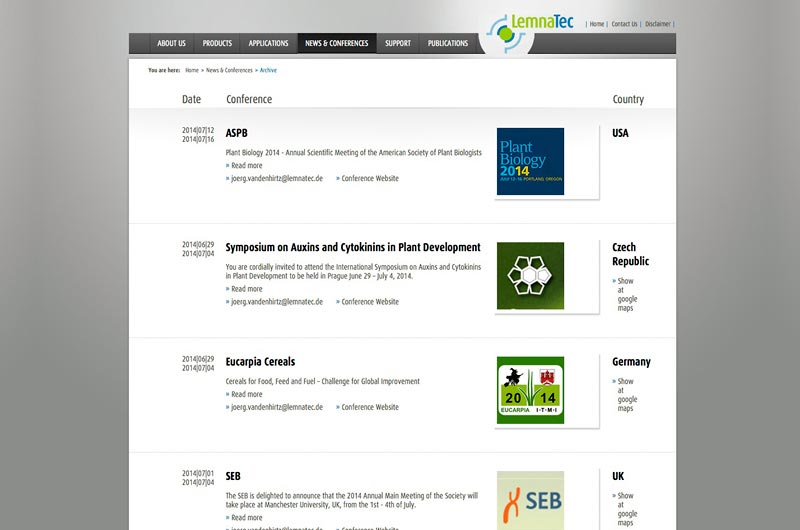Image resolution: width=800 pixels, height=530 pixels.
Task: Click the Home link in top-right header
Action: [x=597, y=24]
